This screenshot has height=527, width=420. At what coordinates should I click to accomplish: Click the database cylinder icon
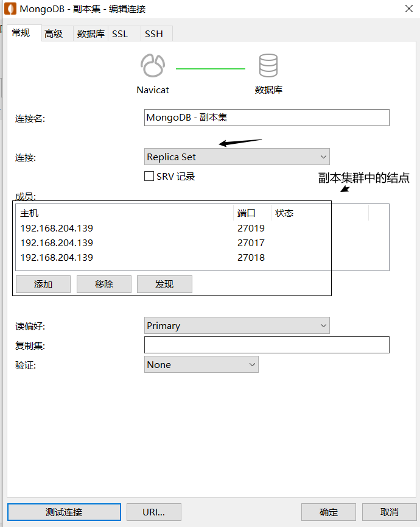(268, 65)
